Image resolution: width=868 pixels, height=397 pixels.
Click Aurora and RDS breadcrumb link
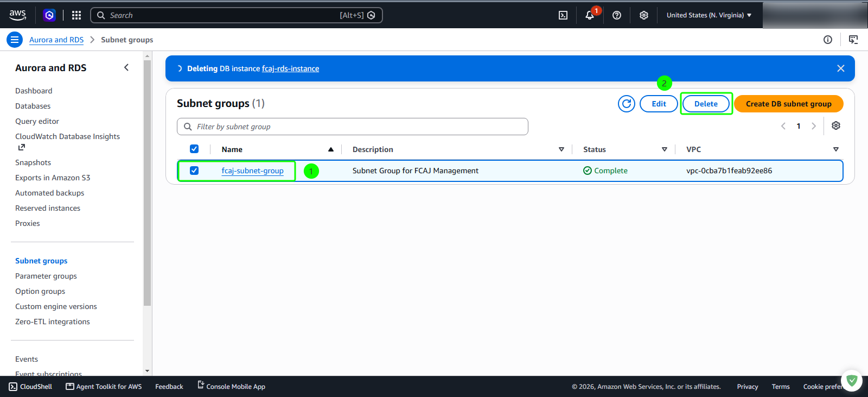tap(56, 40)
